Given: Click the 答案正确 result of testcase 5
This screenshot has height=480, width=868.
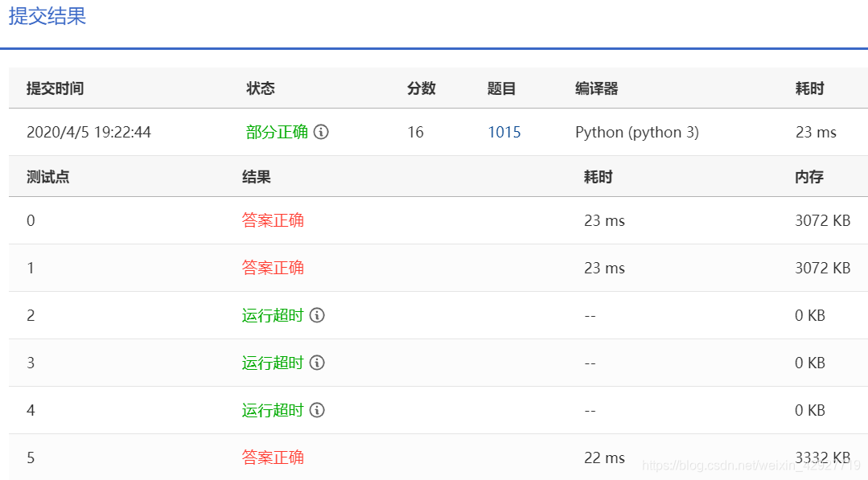Looking at the screenshot, I should 273,457.
